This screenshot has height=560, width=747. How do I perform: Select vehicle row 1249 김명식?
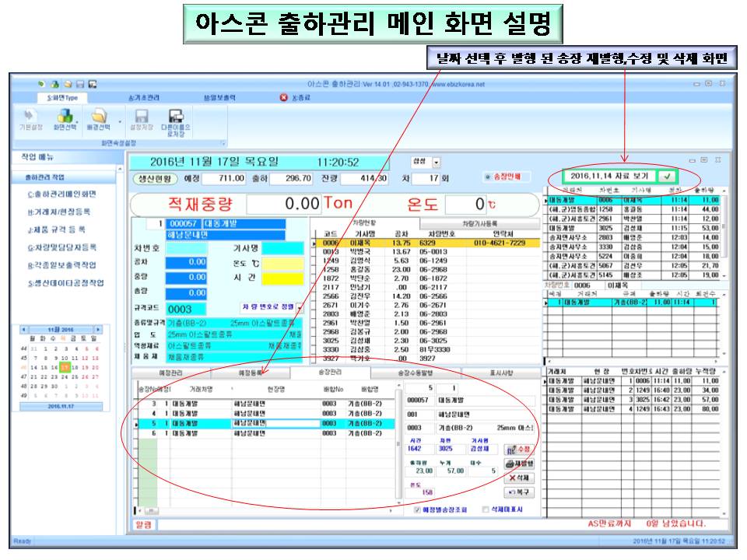[x=428, y=261]
